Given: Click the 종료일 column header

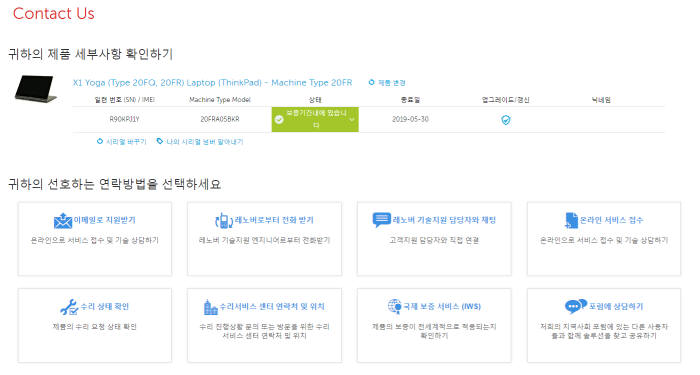Looking at the screenshot, I should pos(410,100).
